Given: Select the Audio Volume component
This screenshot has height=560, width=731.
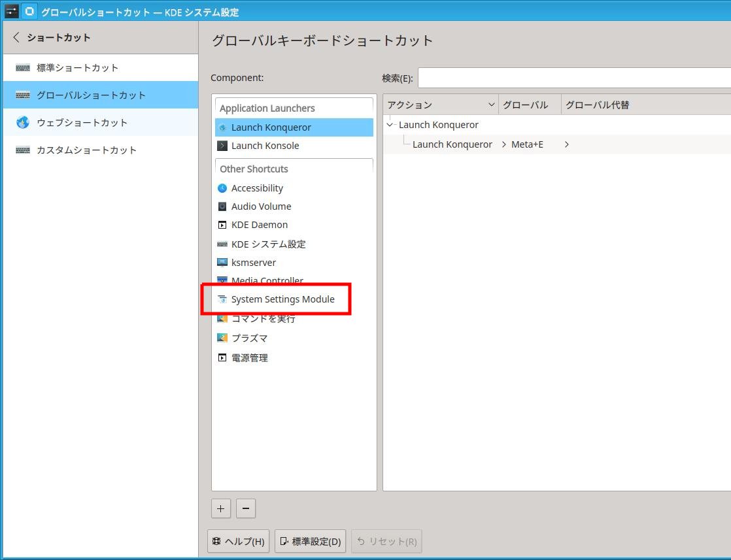Looking at the screenshot, I should coord(294,206).
